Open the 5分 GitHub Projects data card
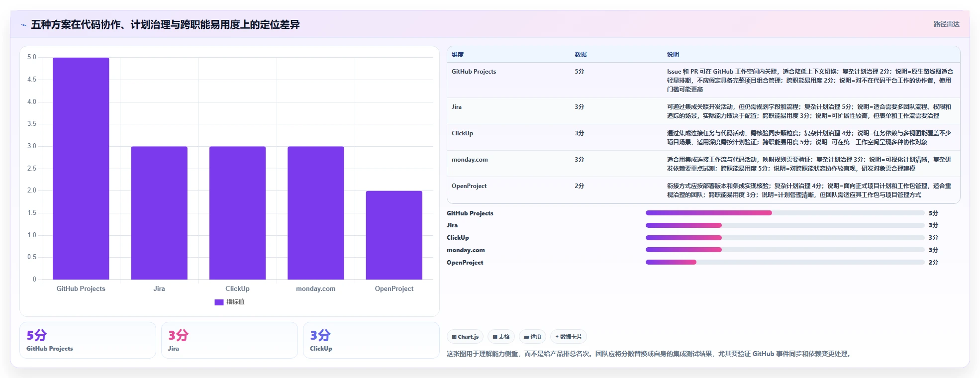 [88, 340]
